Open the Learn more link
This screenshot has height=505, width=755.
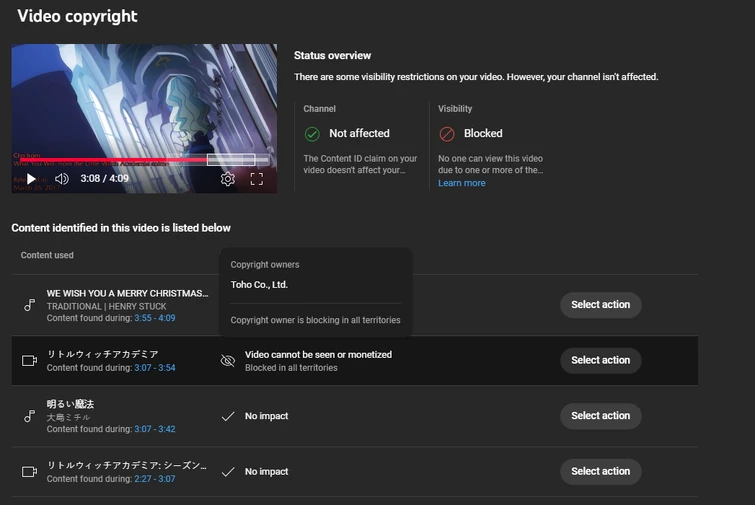pyautogui.click(x=461, y=183)
